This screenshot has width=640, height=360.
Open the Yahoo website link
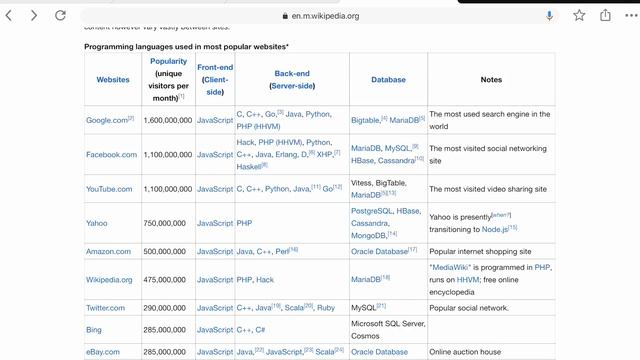[97, 223]
